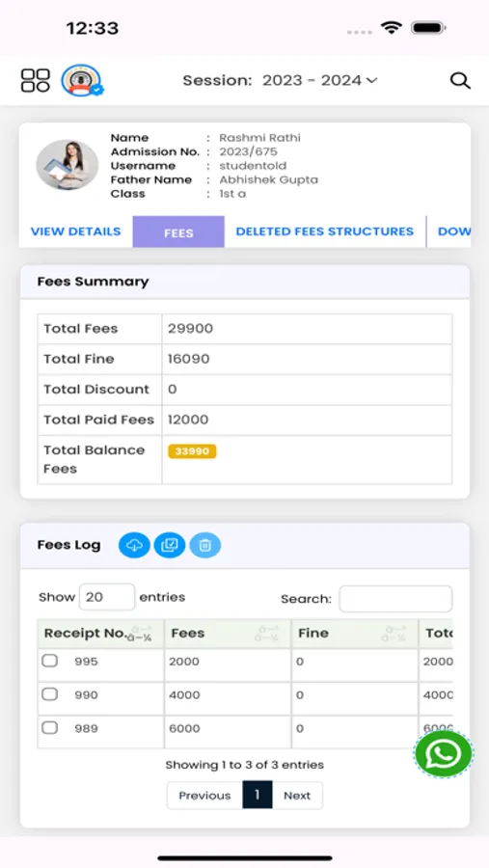489x868 pixels.
Task: Open the Deleted Fees Structures tab
Action: coord(324,231)
